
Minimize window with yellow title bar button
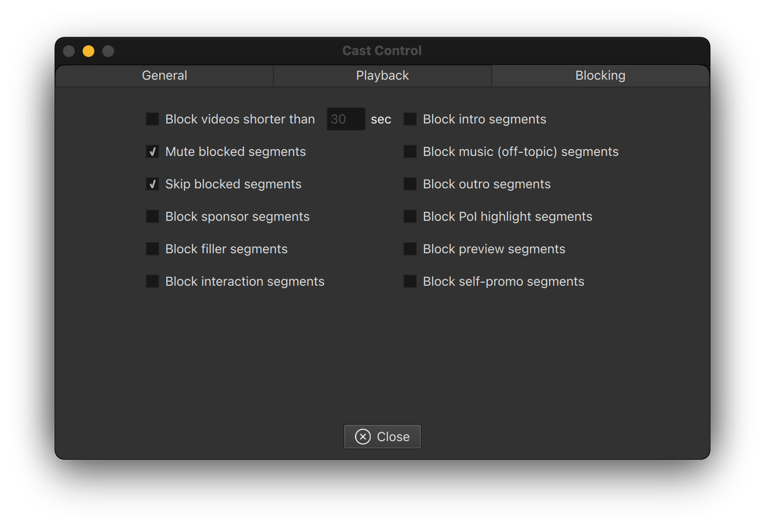pyautogui.click(x=88, y=51)
